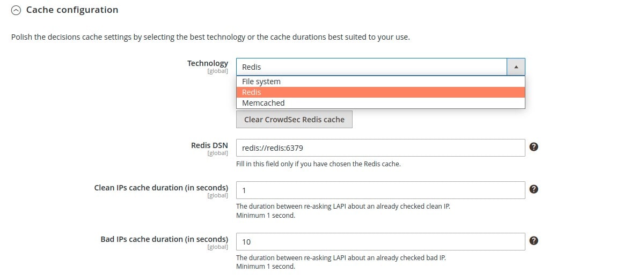This screenshot has width=644, height=280.
Task: Choose File system from Technology list
Action: [380, 82]
